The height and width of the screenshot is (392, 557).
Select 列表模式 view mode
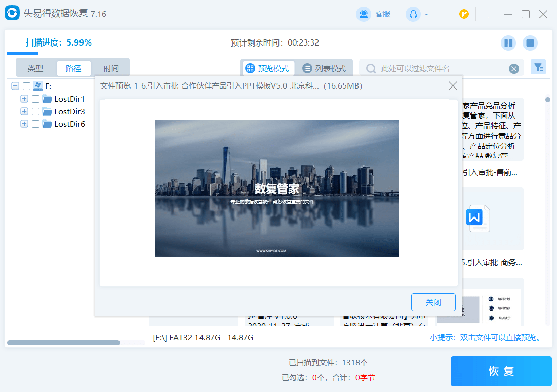coord(324,68)
